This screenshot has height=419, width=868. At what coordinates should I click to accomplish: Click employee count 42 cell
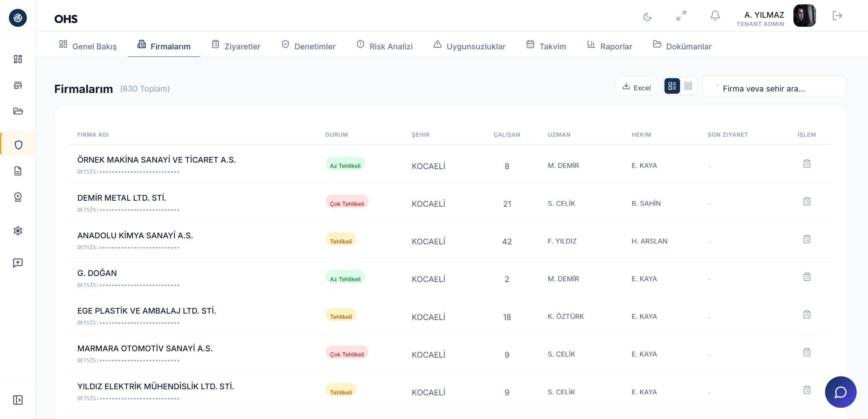(x=507, y=241)
